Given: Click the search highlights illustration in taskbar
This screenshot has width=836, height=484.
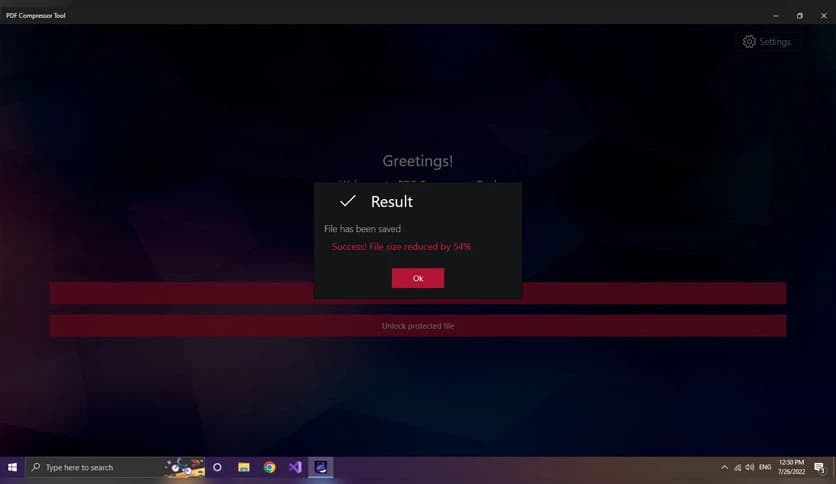Looking at the screenshot, I should click(184, 467).
